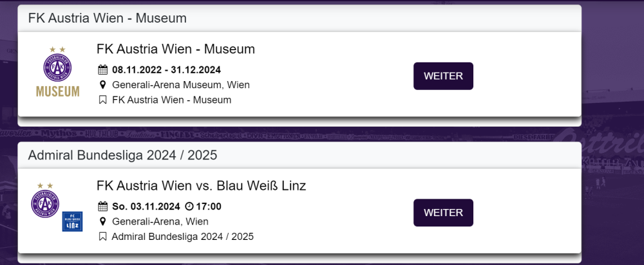
Task: Click location pin beside Generali-Arena Museum
Action: (x=102, y=85)
